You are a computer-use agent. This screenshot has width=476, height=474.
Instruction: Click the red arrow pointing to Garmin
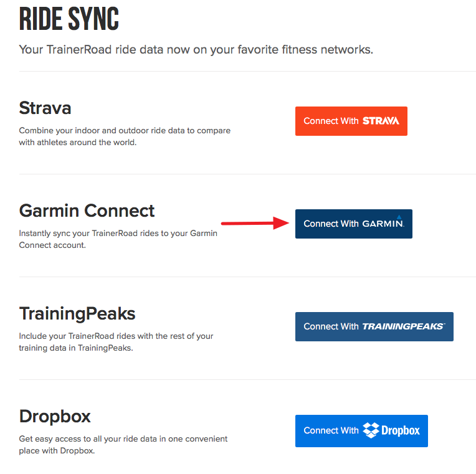255,224
